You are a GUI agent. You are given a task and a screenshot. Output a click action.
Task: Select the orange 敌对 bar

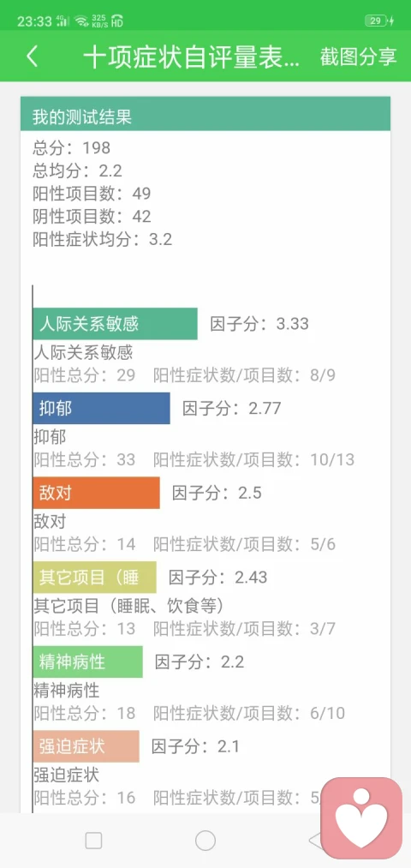[96, 493]
